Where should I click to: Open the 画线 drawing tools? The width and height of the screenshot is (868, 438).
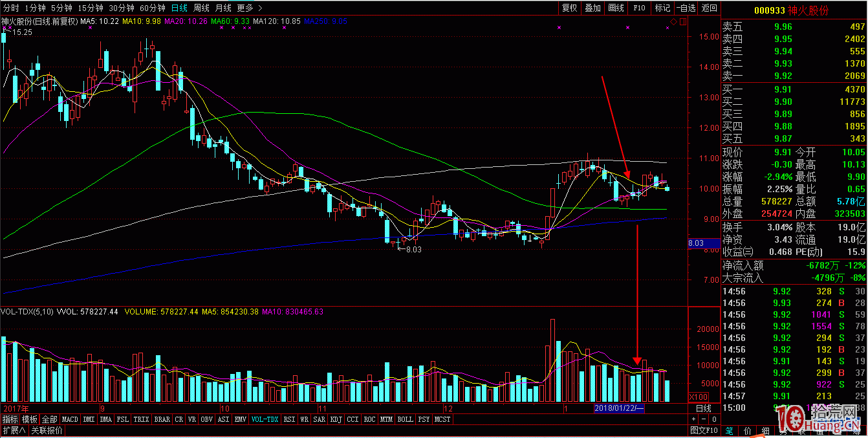616,8
